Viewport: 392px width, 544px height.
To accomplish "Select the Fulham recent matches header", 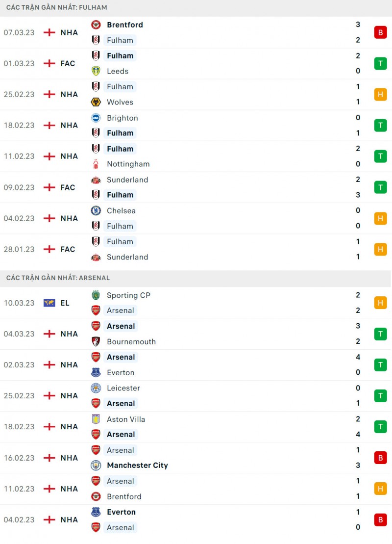I will [57, 7].
